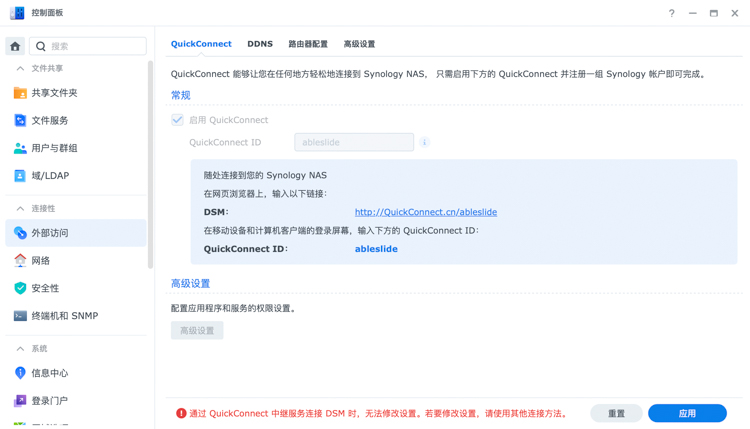Collapse the 连接性 section
The height and width of the screenshot is (429, 750).
point(20,209)
